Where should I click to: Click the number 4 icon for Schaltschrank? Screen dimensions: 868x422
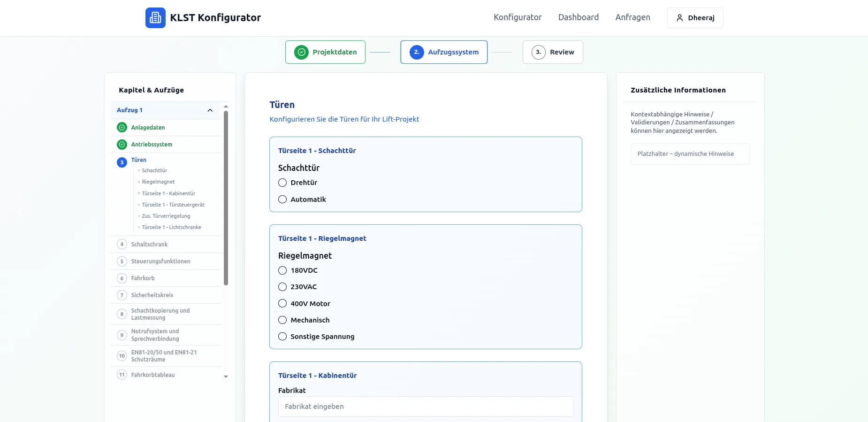pyautogui.click(x=122, y=245)
